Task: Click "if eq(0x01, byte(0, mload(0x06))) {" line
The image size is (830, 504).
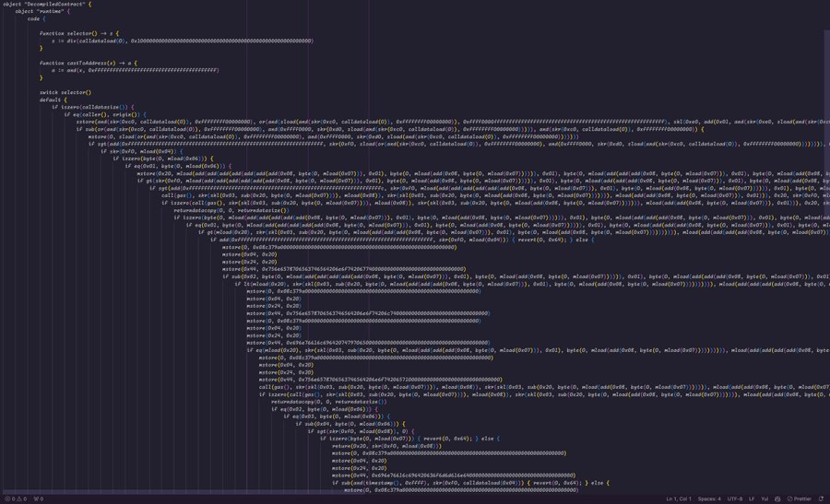Action: pos(178,166)
